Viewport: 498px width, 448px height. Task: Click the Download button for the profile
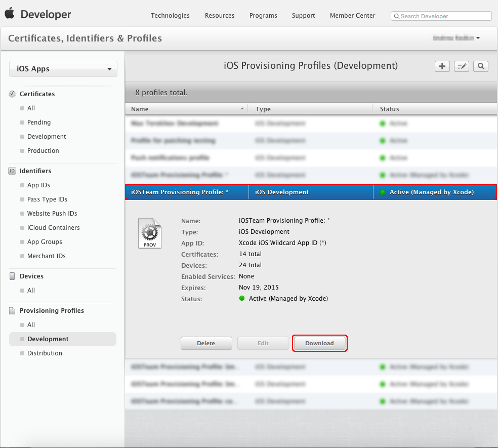[319, 343]
